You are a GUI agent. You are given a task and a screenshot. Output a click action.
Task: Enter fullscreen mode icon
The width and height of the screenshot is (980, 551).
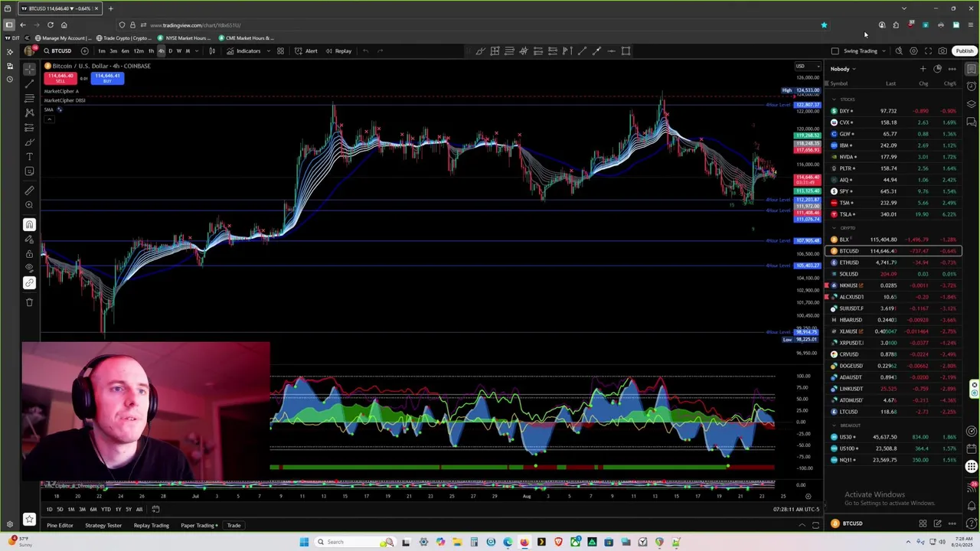point(928,51)
